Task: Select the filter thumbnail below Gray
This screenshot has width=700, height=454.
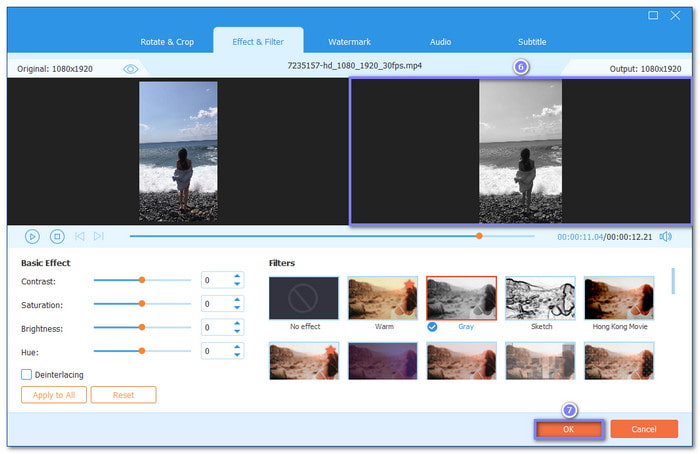Action: (x=461, y=361)
